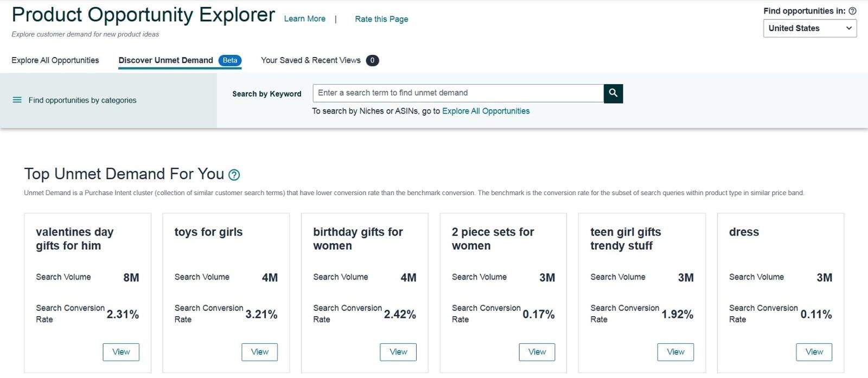Follow the Explore All Opportunities niches link

pos(486,111)
